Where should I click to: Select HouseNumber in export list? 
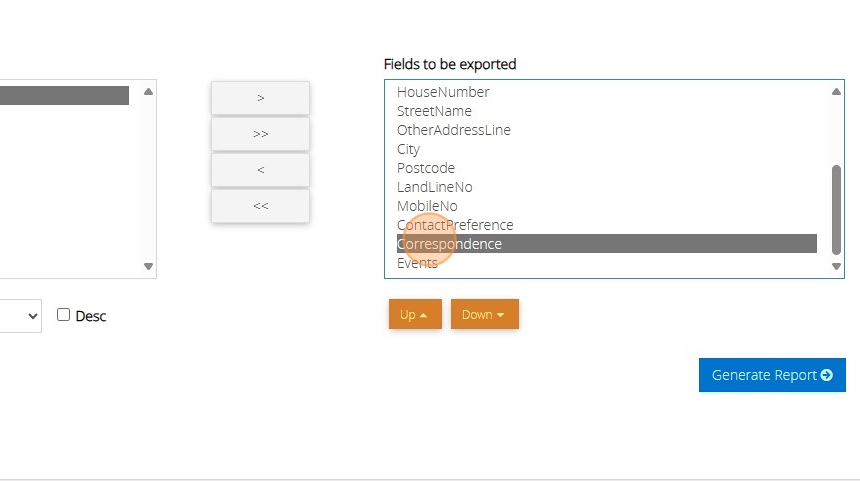click(x=443, y=92)
